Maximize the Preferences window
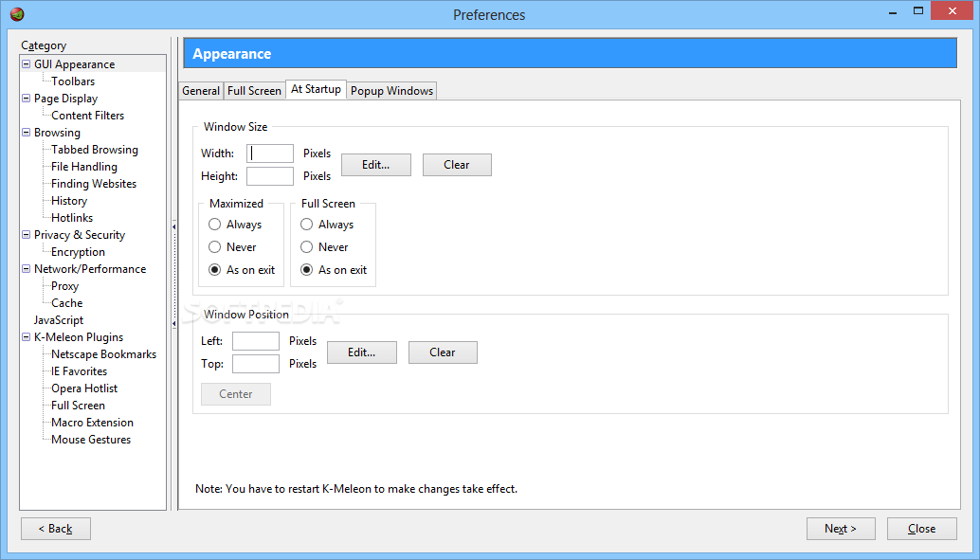 click(918, 10)
